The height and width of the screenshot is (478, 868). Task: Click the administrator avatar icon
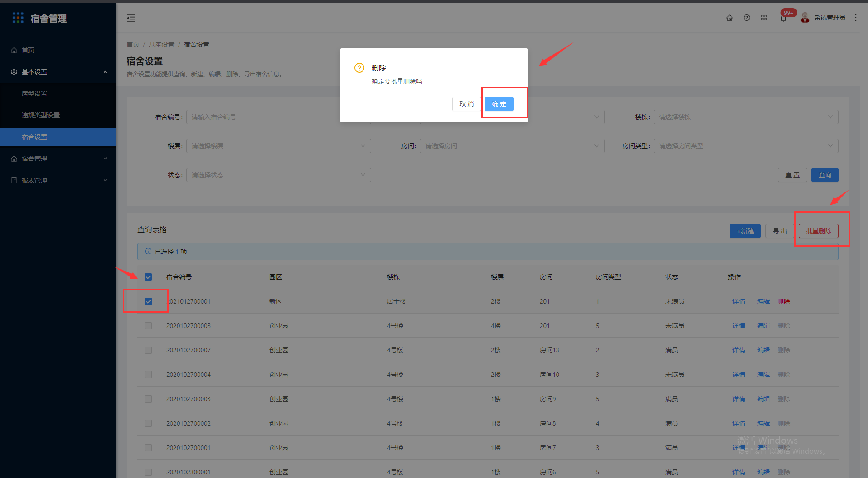[x=805, y=18]
